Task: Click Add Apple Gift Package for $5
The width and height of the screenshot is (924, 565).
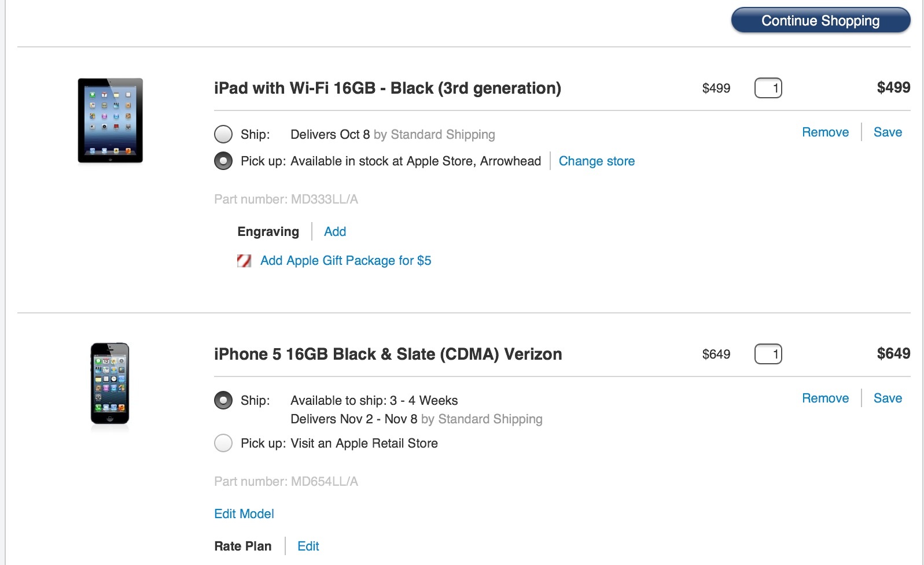Action: click(345, 261)
